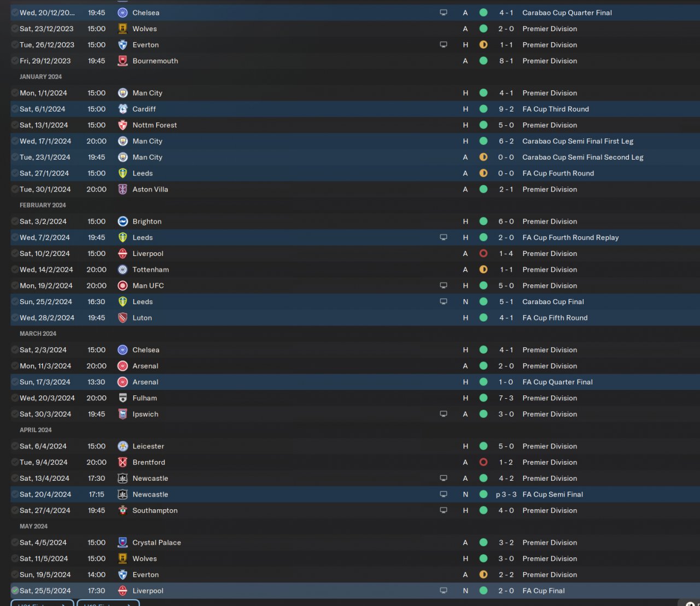Click the Luton club crest
Viewport: 700px width, 606px height.
(x=122, y=318)
